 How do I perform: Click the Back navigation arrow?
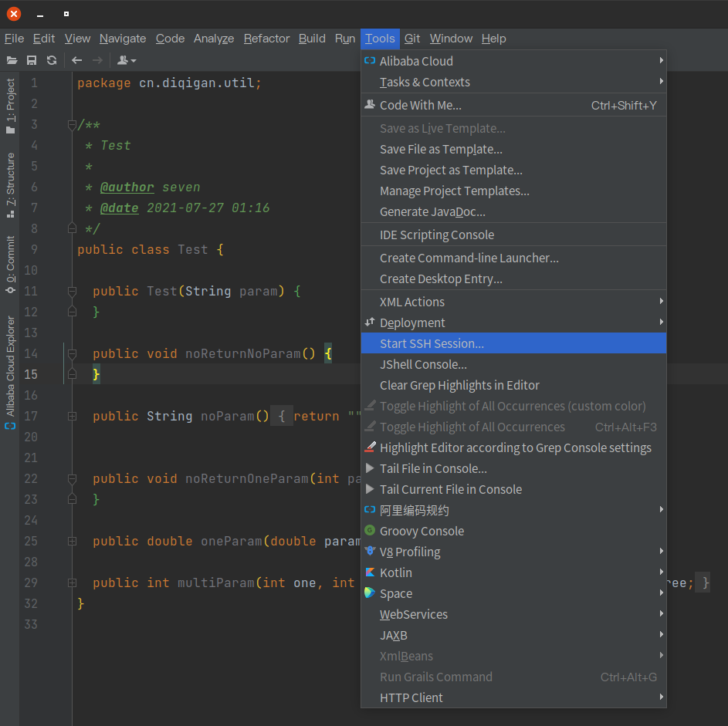point(77,60)
